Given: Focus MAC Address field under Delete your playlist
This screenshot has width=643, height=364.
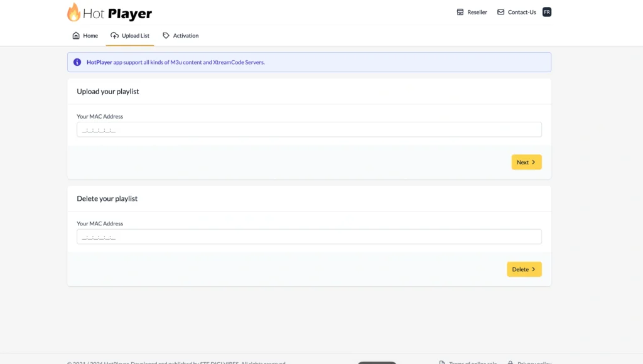Looking at the screenshot, I should (x=309, y=237).
